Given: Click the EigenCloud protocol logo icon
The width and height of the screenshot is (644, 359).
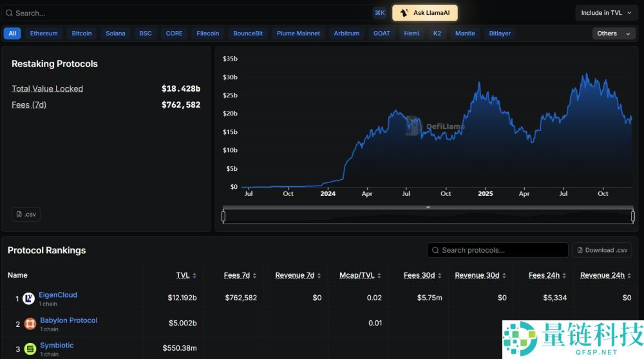Looking at the screenshot, I should 29,298.
